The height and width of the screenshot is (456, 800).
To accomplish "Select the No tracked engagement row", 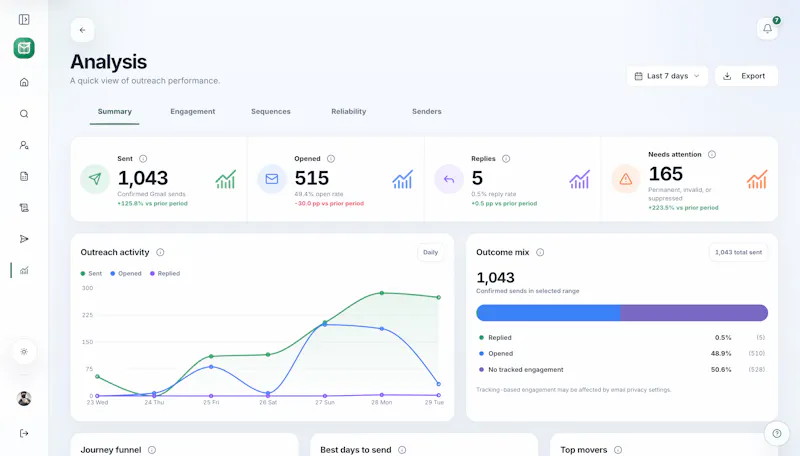I will coord(621,369).
